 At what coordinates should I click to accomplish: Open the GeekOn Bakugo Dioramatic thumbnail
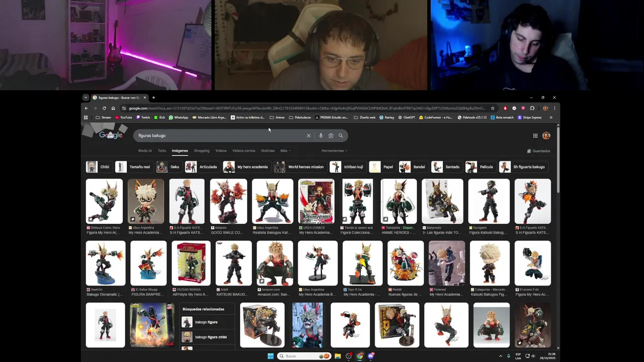coord(106,263)
